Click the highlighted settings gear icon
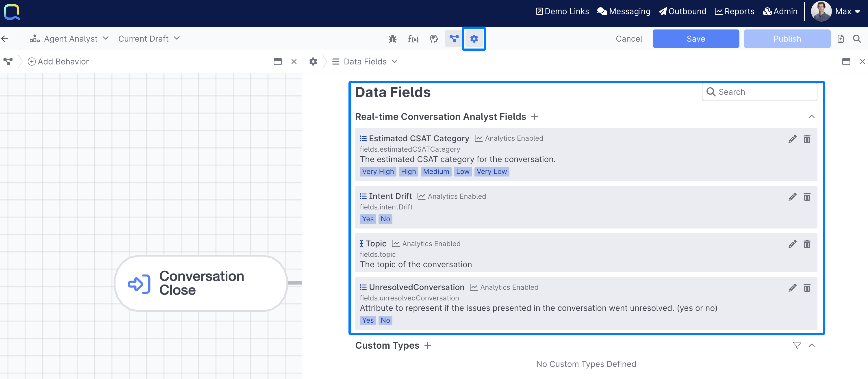The height and width of the screenshot is (379, 868). click(x=474, y=39)
